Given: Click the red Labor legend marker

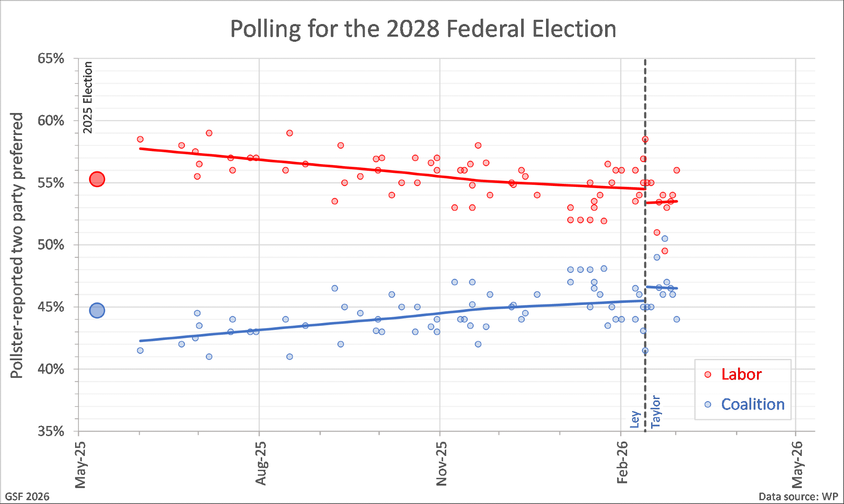Looking at the screenshot, I should point(708,375).
